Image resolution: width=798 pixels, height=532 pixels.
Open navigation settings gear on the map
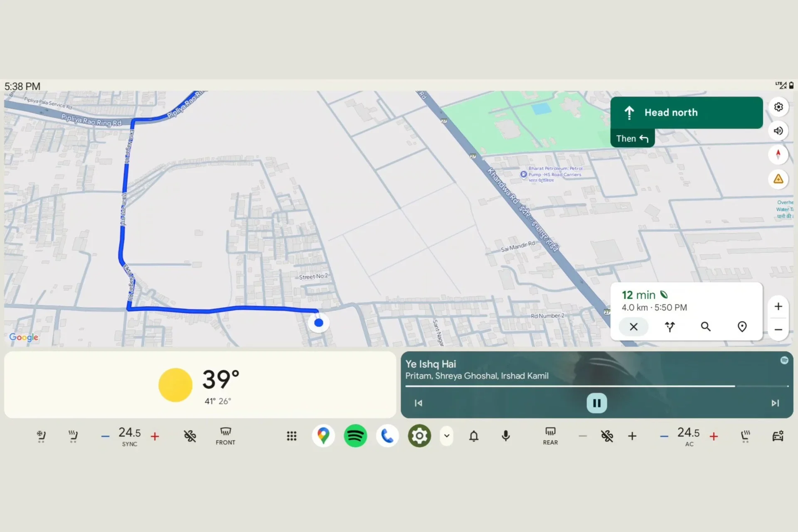(778, 107)
